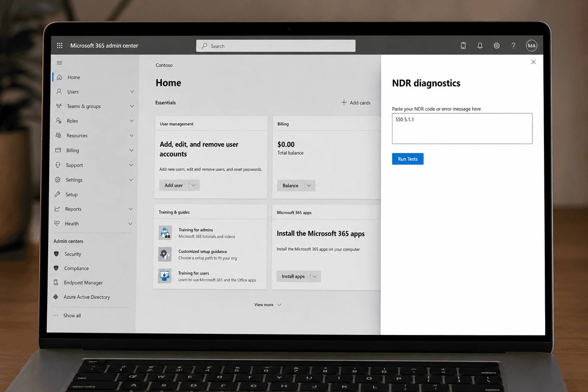Click the Resources icon in sidebar
588x392 pixels.
59,136
